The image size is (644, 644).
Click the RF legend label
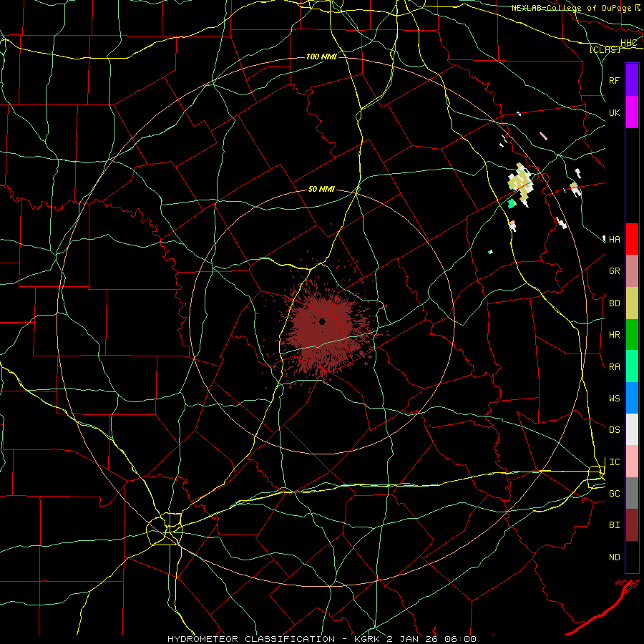(x=615, y=80)
